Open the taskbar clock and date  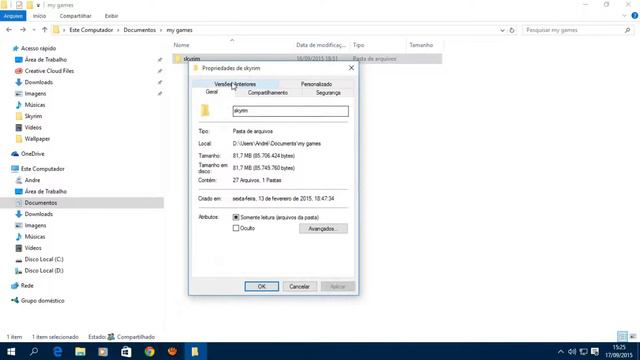tap(619, 351)
